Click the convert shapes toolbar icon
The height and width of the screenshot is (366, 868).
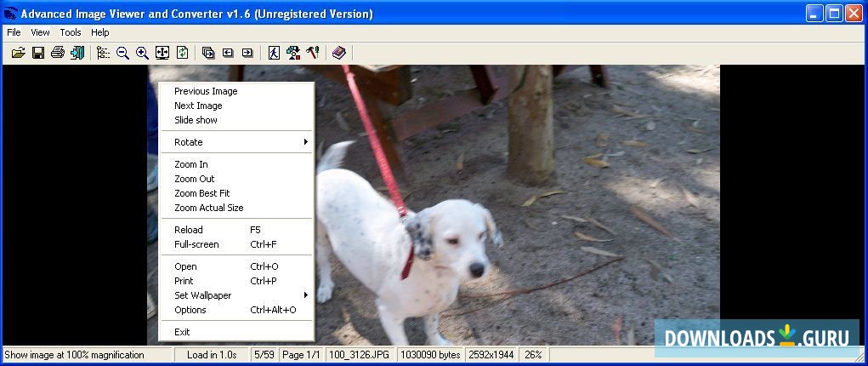[x=293, y=53]
